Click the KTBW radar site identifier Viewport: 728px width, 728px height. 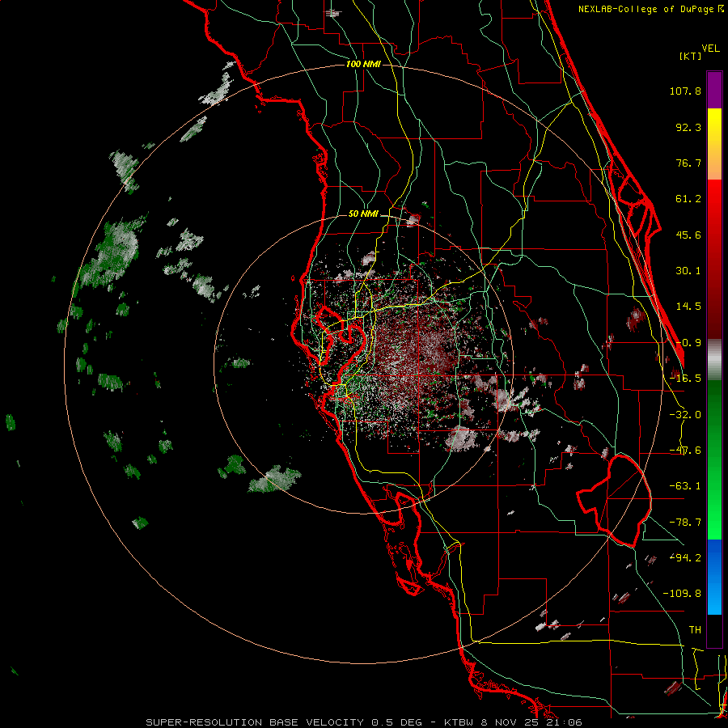(x=459, y=722)
